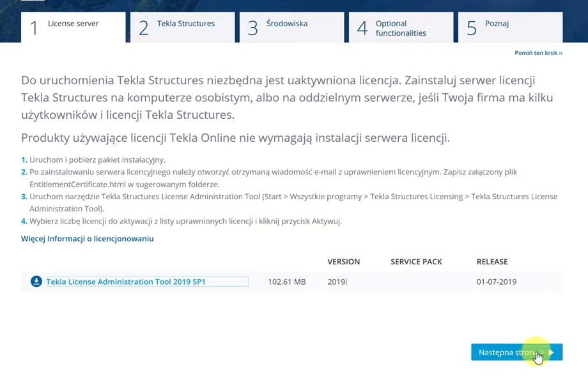Click the arrow on the Następna strona button
Screen dimensions: 588x387
pos(552,353)
